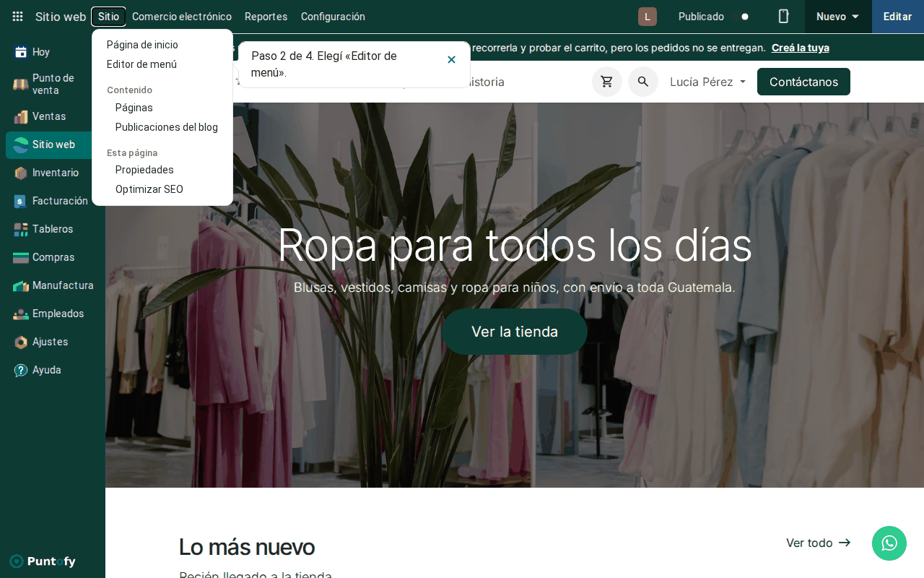924x578 pixels.
Task: Open the Configuración menu
Action: (x=333, y=17)
